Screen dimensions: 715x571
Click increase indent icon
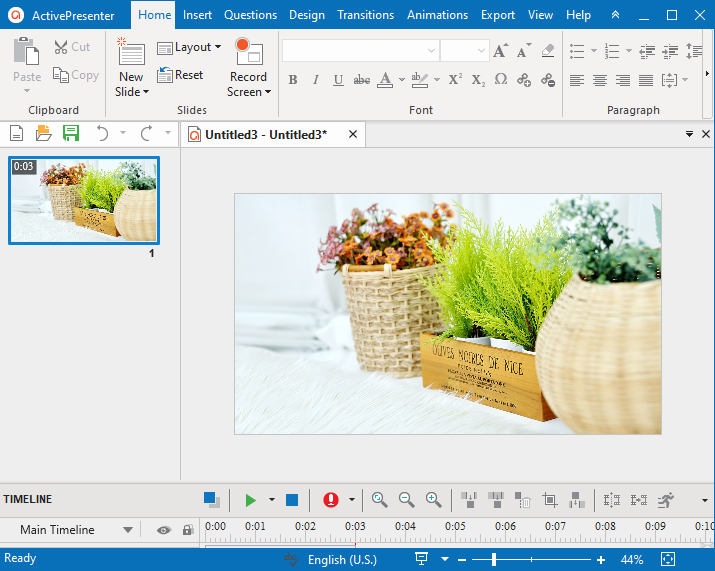pos(670,51)
